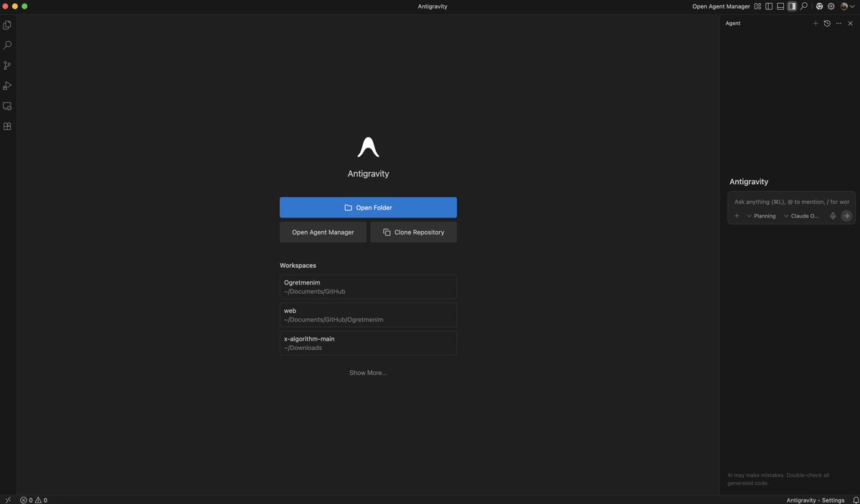860x504 pixels.
Task: Click the microphone voice input icon
Action: 833,216
